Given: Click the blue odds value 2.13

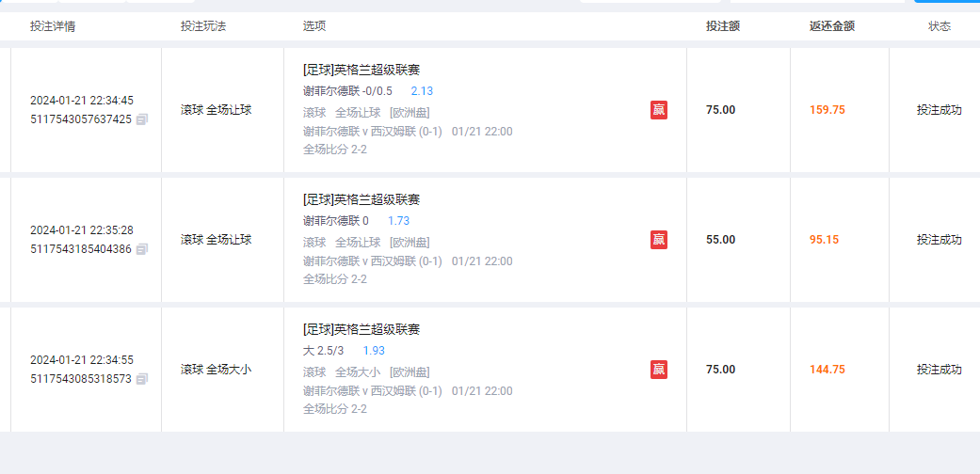Looking at the screenshot, I should 422,91.
